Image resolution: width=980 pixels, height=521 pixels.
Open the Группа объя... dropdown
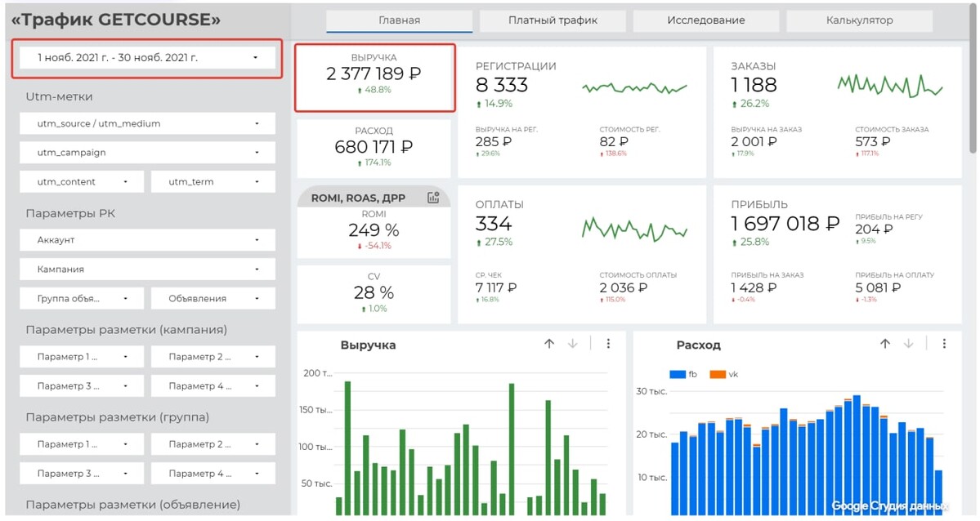click(x=82, y=299)
